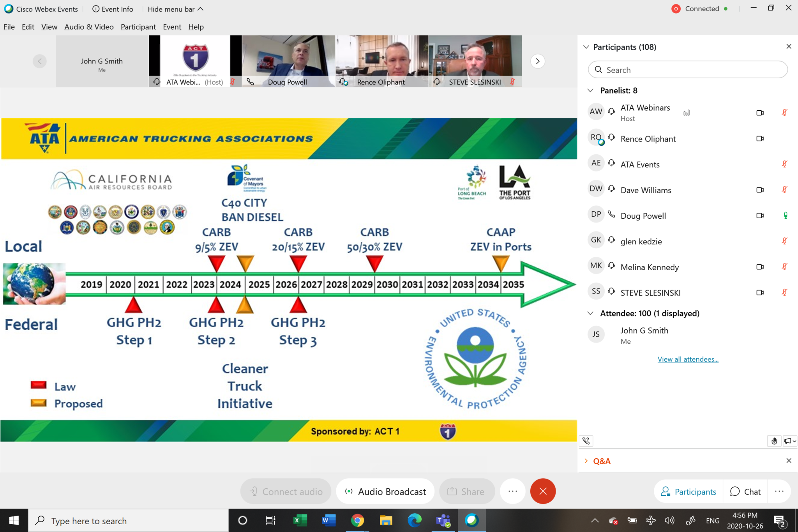
Task: Click Rence Oliphant's video camera icon
Action: point(760,139)
